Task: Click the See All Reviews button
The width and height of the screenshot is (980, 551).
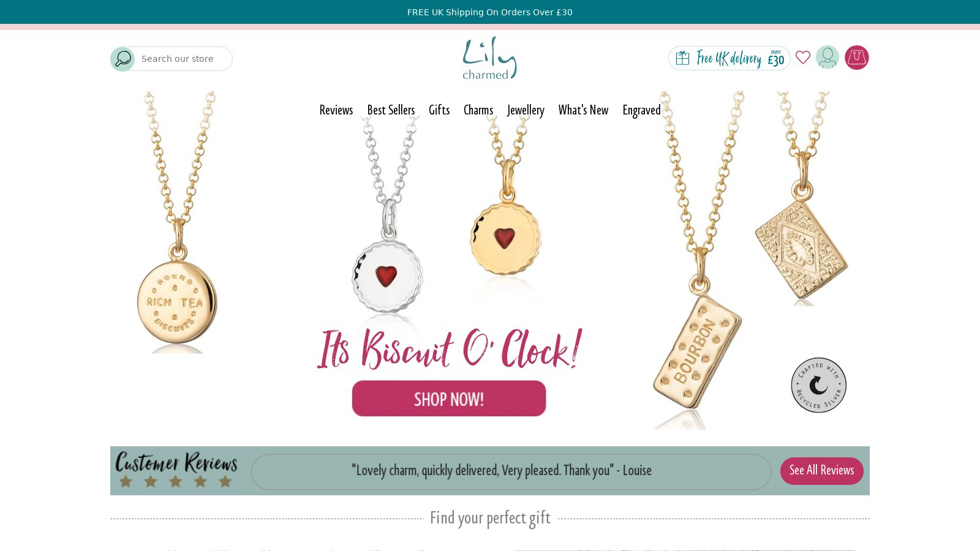Action: tap(821, 471)
